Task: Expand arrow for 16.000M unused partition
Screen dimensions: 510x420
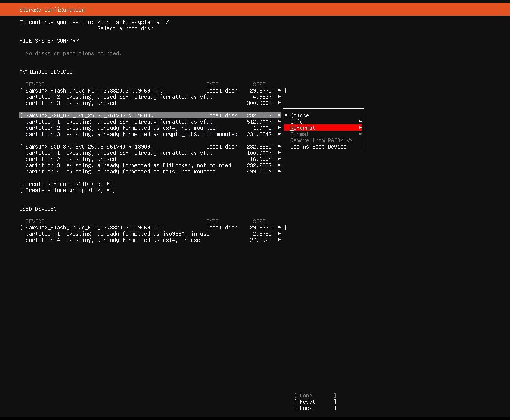Action: click(280, 159)
